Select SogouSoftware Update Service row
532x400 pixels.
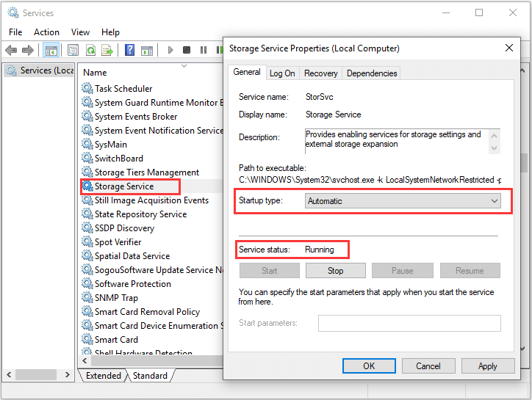point(159,270)
